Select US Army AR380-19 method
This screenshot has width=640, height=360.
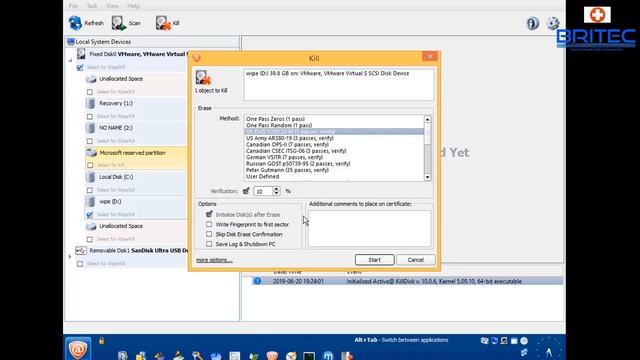tap(334, 138)
